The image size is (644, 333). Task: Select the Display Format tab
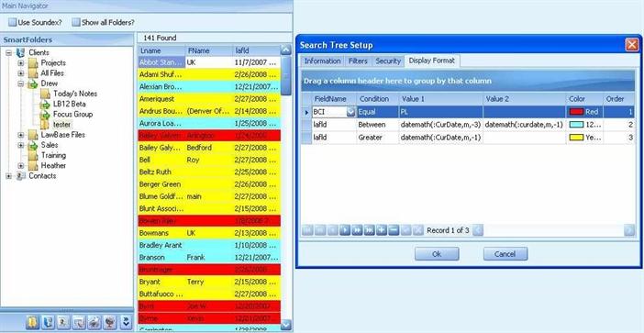pyautogui.click(x=432, y=61)
